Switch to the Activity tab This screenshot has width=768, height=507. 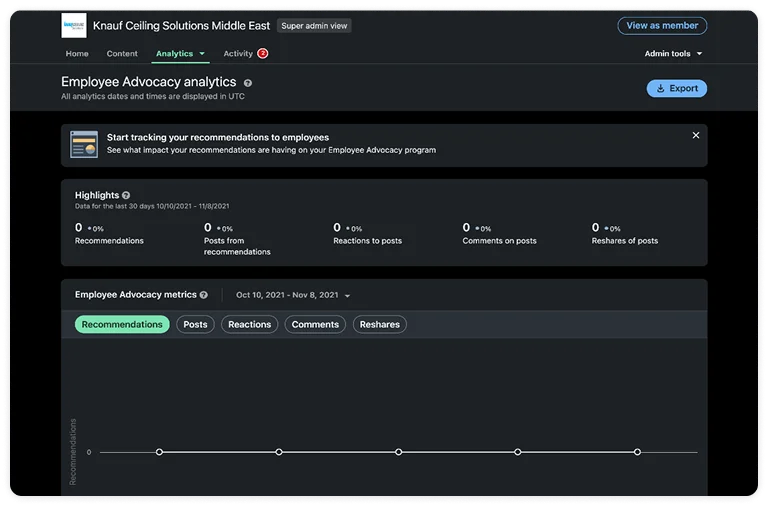click(x=238, y=53)
